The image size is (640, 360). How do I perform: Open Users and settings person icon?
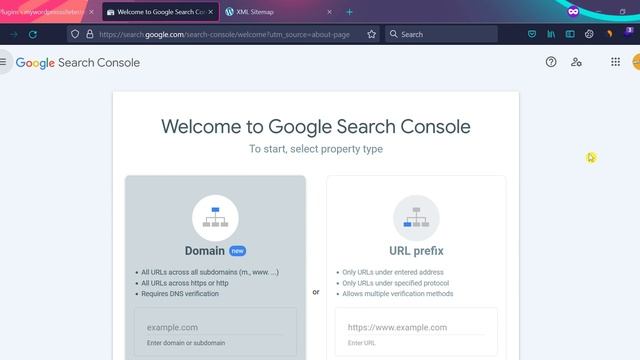[x=576, y=62]
